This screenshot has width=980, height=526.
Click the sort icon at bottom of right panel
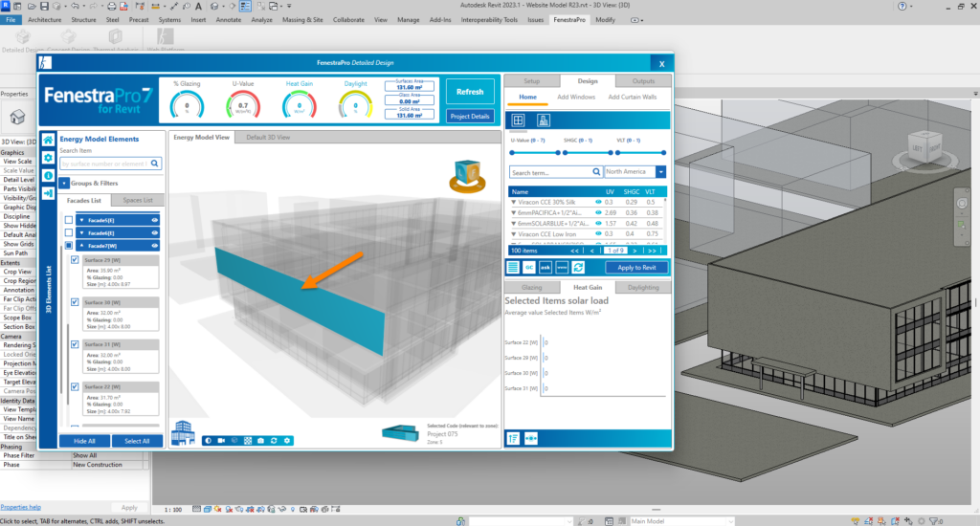pos(513,439)
